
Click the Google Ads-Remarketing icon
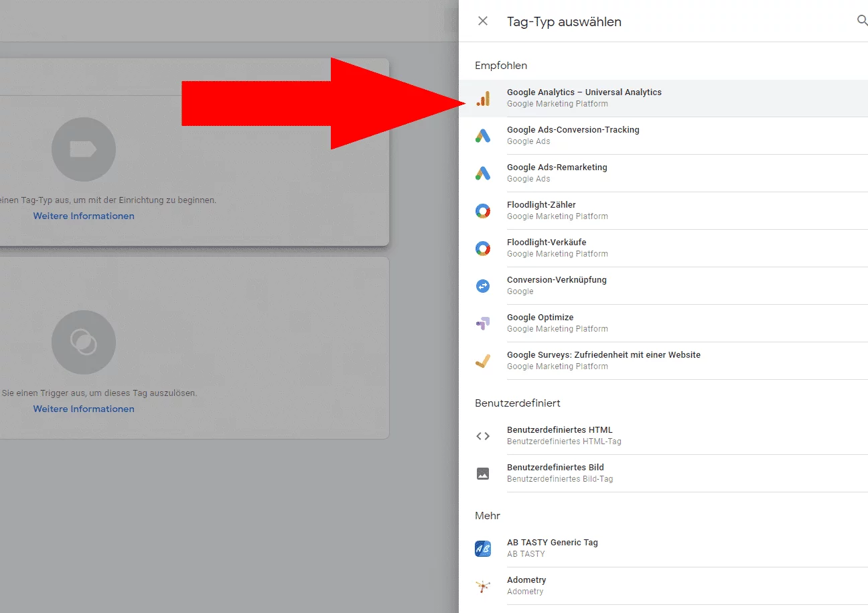coord(483,174)
